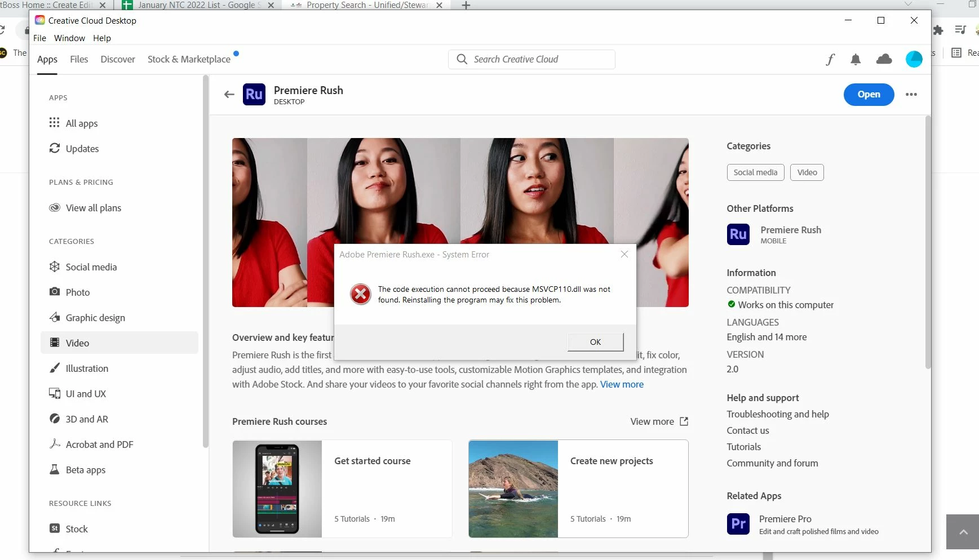The image size is (979, 560).
Task: Click the Premiere Rush Ru app icon in header
Action: click(254, 94)
